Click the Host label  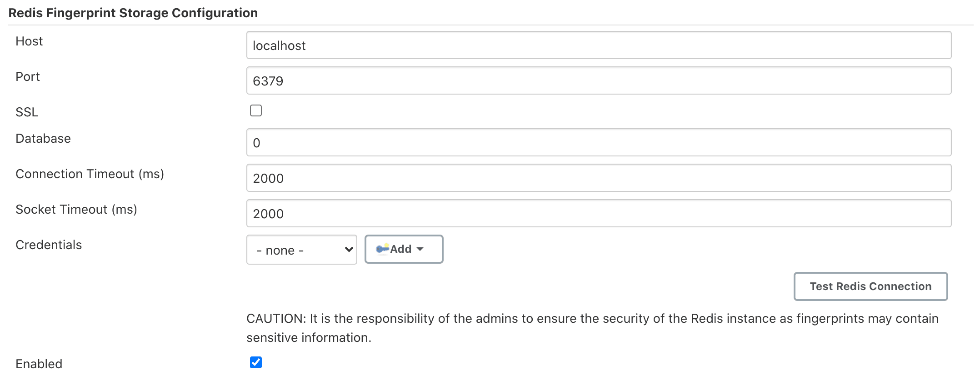[29, 41]
